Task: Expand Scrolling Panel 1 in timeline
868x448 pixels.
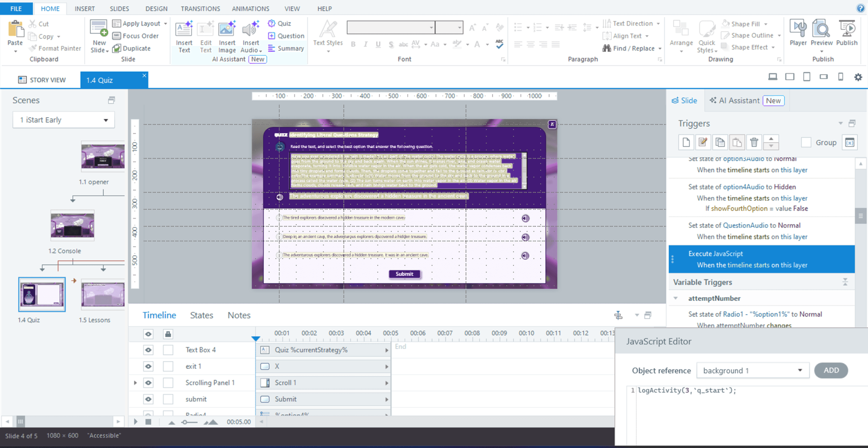Action: click(135, 383)
